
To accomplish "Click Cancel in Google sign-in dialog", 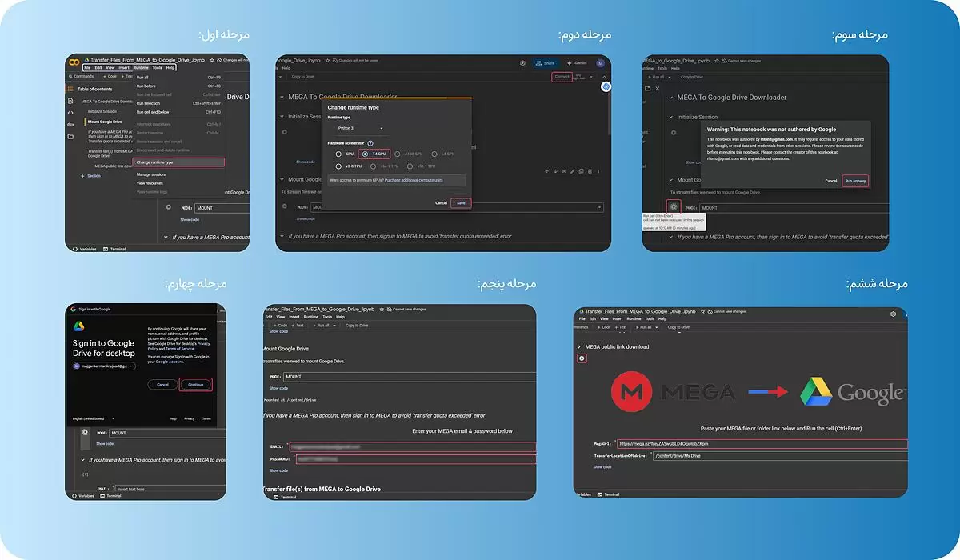I will click(x=162, y=385).
